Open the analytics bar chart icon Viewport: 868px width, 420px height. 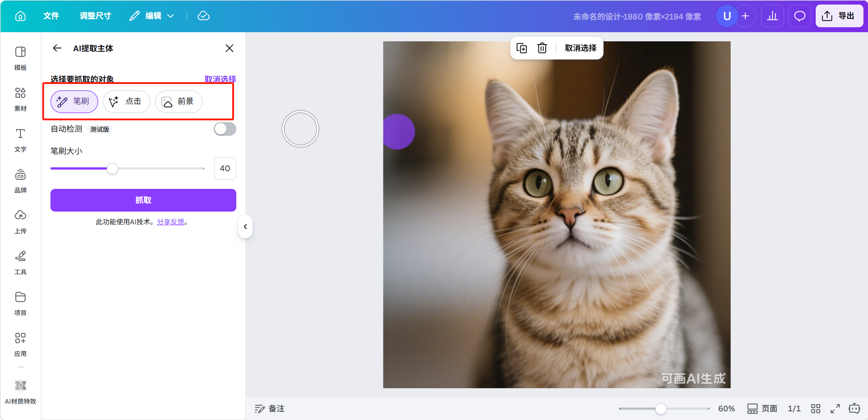[x=772, y=16]
